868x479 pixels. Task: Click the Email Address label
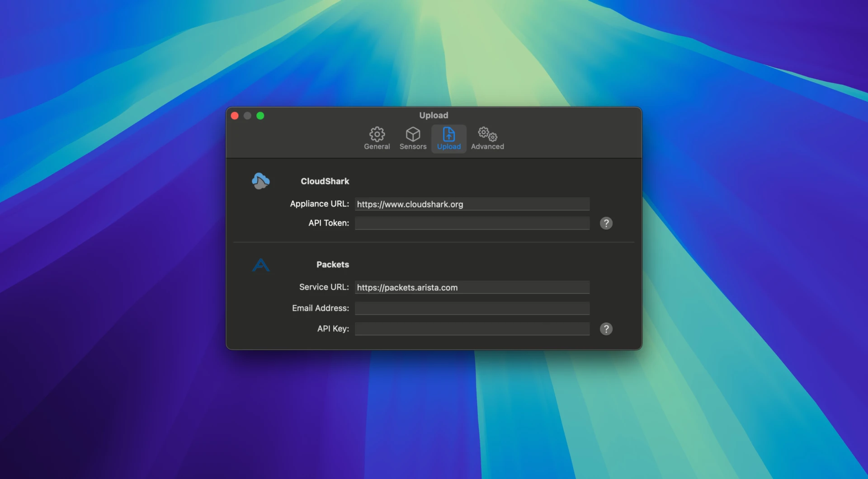pos(320,308)
